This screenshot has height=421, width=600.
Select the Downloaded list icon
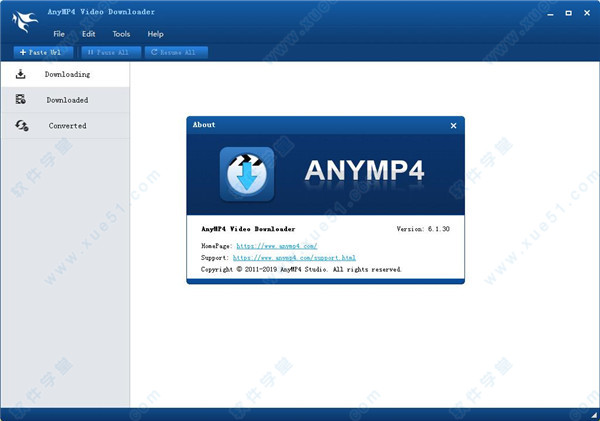coord(21,100)
